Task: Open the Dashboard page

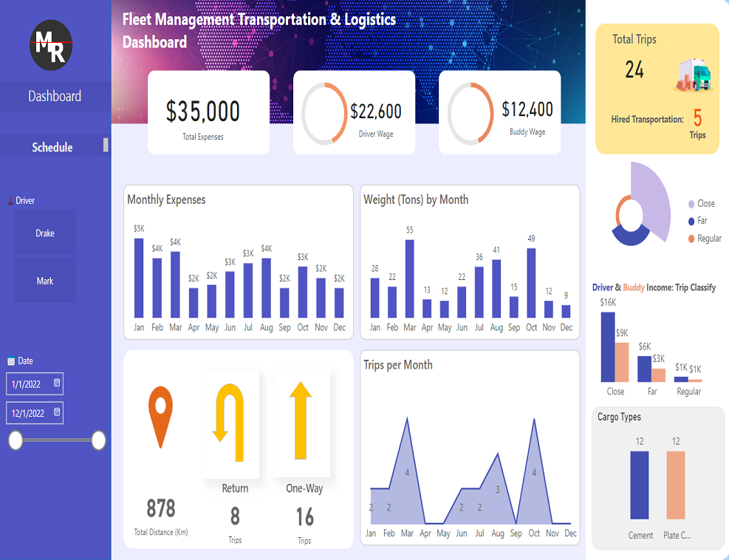Action: coord(55,96)
